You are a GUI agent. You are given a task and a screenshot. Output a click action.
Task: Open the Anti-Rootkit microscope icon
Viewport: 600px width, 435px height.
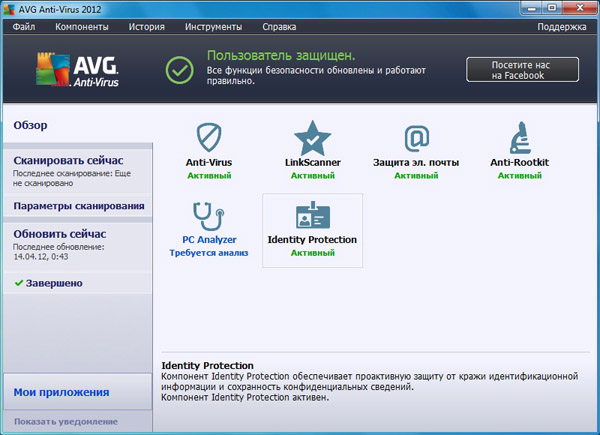[519, 137]
